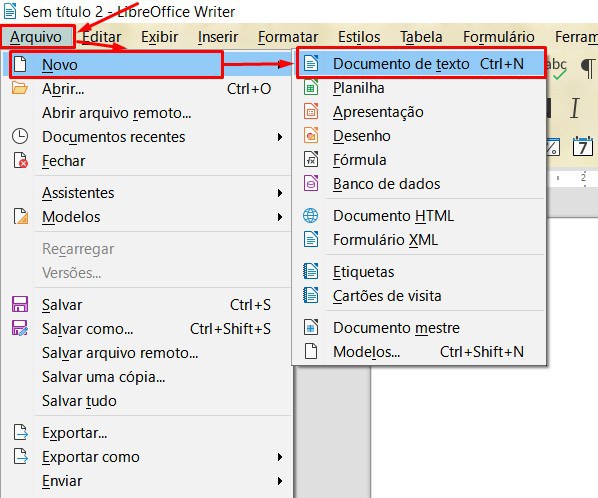Viewport: 598px width, 498px height.
Task: Open the Arquivo menu
Action: (x=36, y=37)
